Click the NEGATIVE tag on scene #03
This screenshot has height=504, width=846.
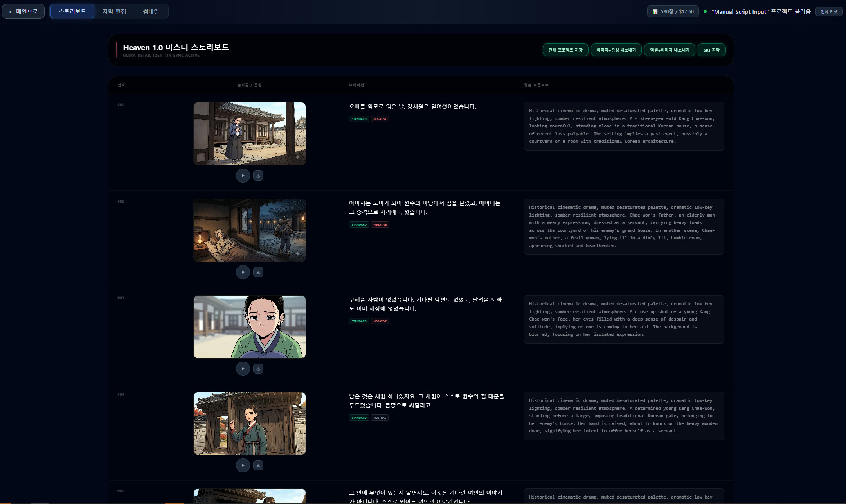[x=380, y=321]
